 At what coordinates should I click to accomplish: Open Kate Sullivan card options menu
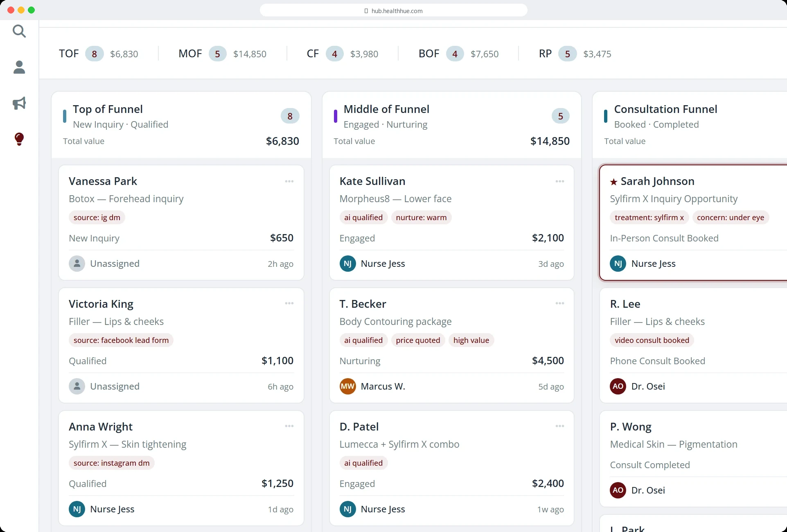(x=560, y=181)
